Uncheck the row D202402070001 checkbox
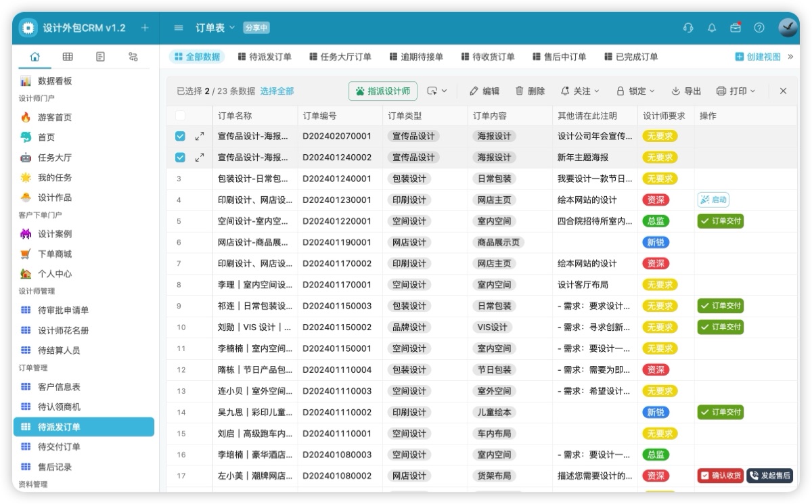Screen dimensions: 812x504 click(x=180, y=136)
